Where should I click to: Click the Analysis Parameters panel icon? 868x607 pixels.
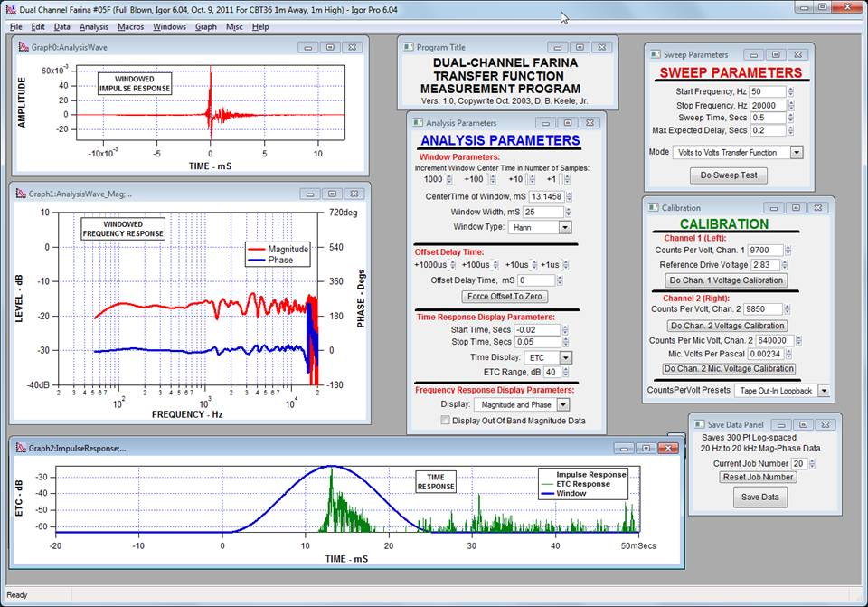tap(418, 122)
